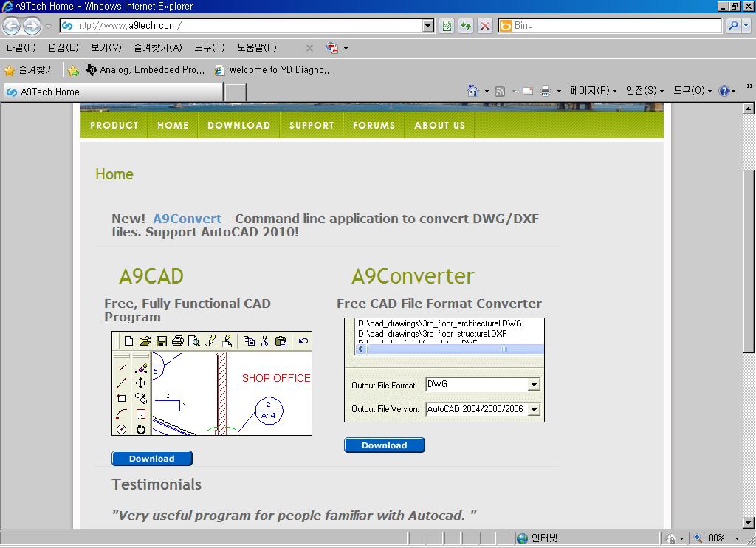Go to ABOUT US in the green navigation
The width and height of the screenshot is (756, 548).
pyautogui.click(x=439, y=125)
